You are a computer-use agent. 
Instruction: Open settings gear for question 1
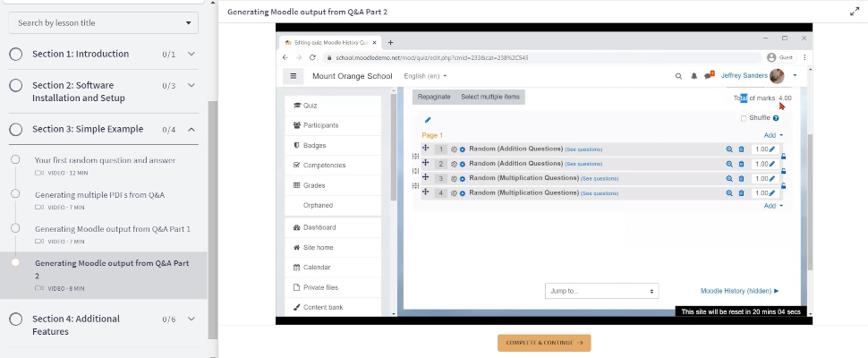pos(463,149)
